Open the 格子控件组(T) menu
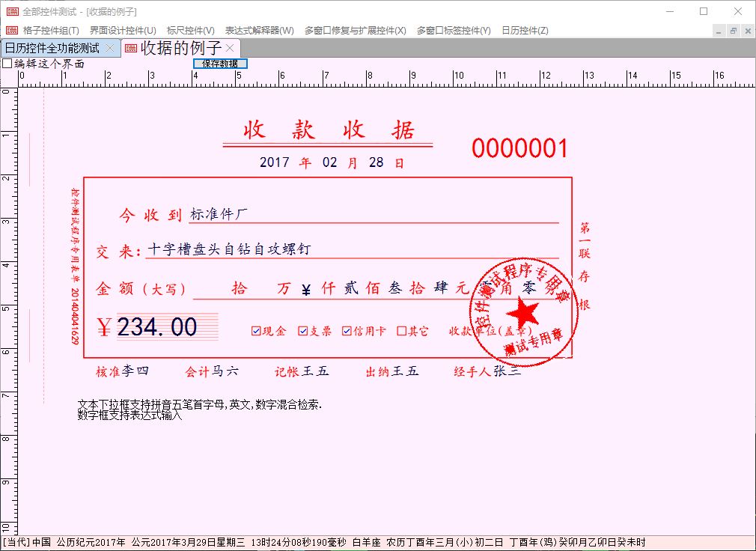 pos(51,31)
